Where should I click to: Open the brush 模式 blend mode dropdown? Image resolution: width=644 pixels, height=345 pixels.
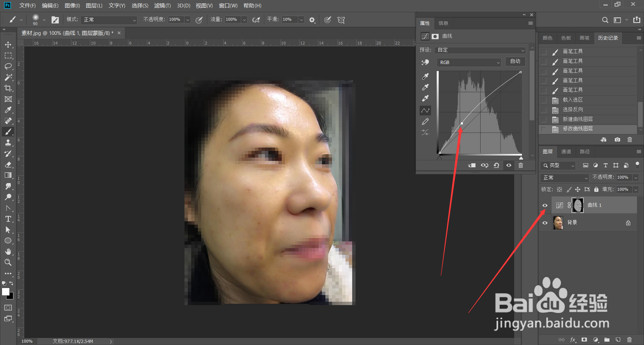click(109, 20)
